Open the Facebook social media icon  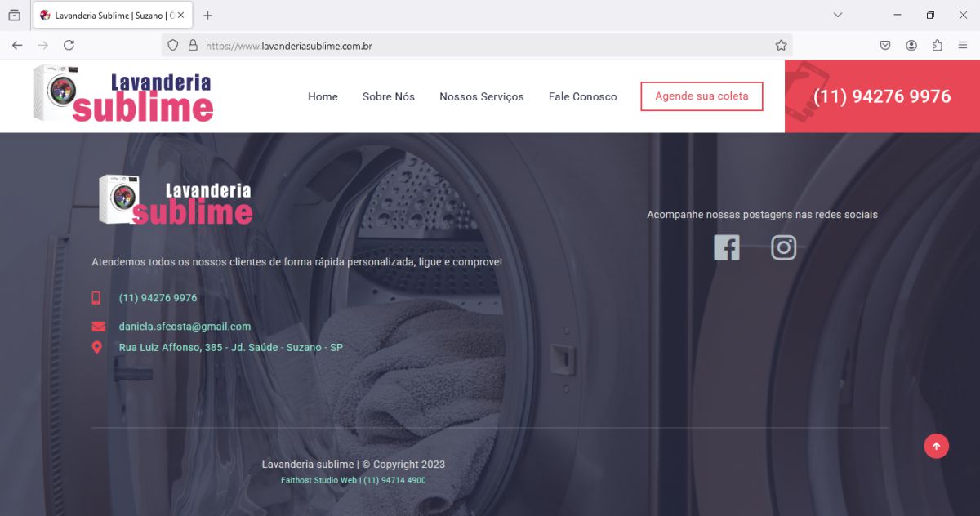726,247
